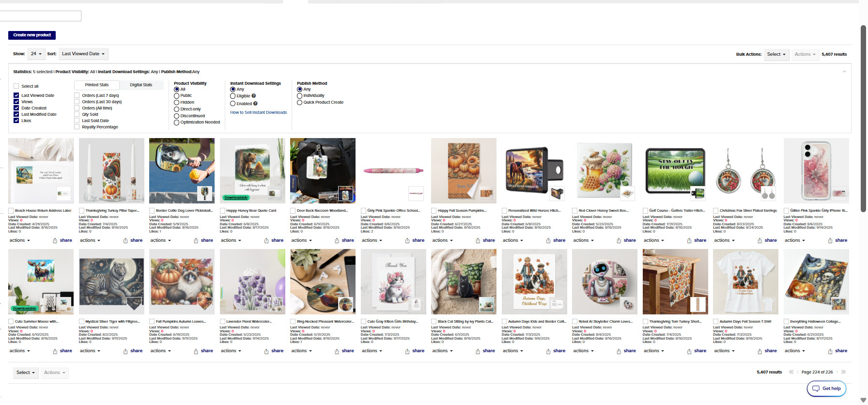Open the Show 24 per-page dropdown
The width and height of the screenshot is (868, 405).
[36, 54]
